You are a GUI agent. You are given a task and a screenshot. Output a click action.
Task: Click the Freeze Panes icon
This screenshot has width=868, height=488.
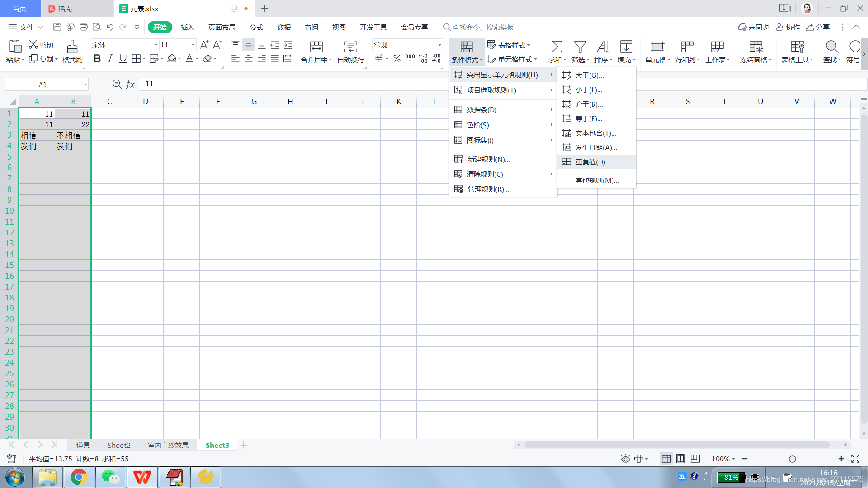(755, 47)
